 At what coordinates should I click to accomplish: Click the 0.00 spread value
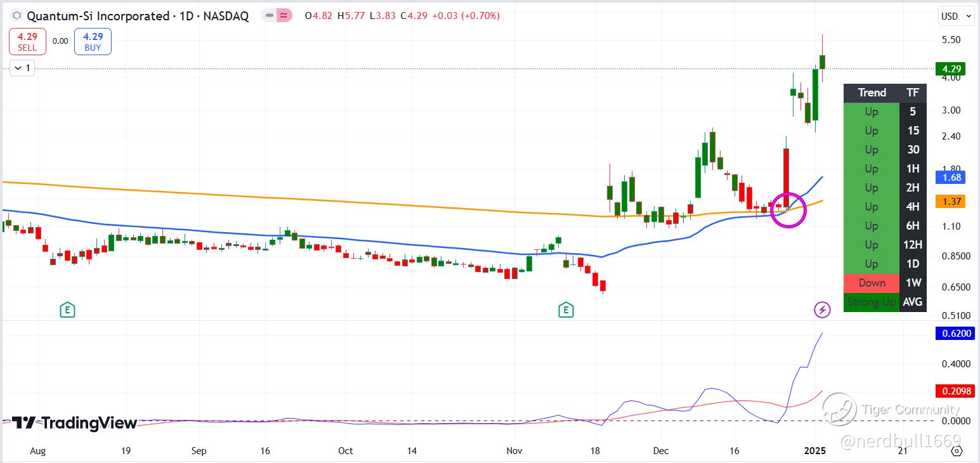tap(60, 41)
